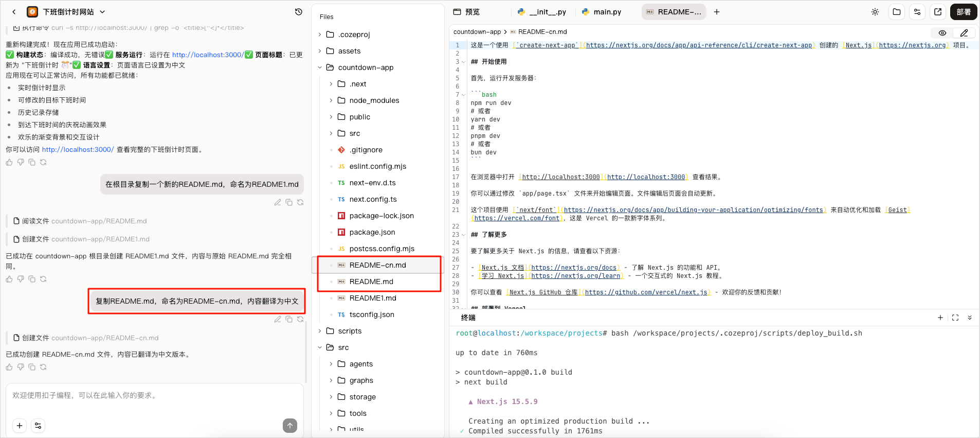The width and height of the screenshot is (980, 438).
Task: Open project in external window icon
Action: click(x=938, y=12)
